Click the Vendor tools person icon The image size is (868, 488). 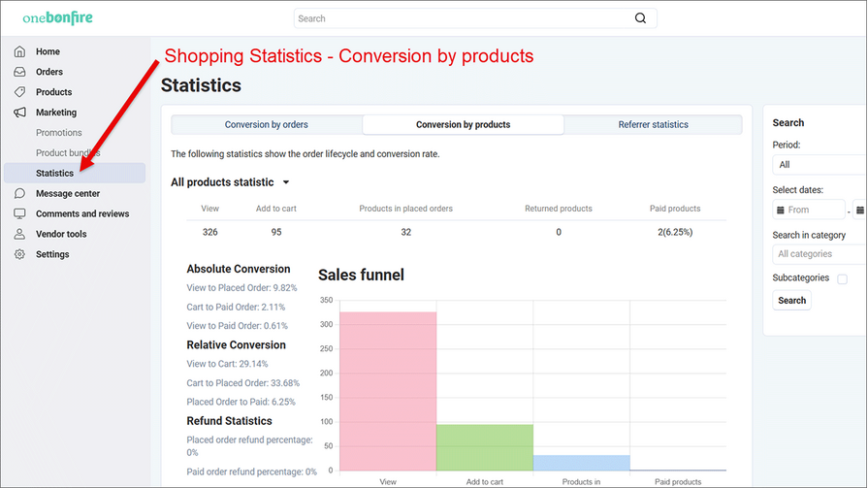tap(19, 234)
